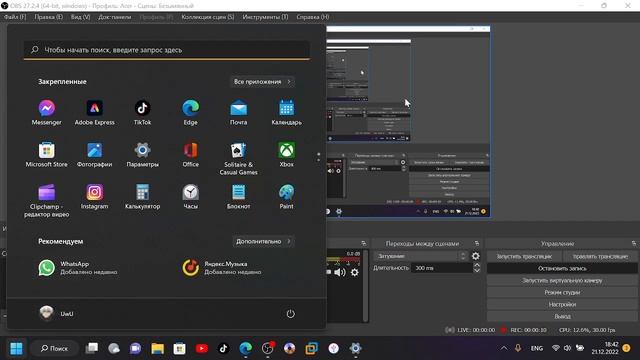Launch Office from pinned apps
Image resolution: width=640 pixels, height=360 pixels.
click(x=191, y=155)
